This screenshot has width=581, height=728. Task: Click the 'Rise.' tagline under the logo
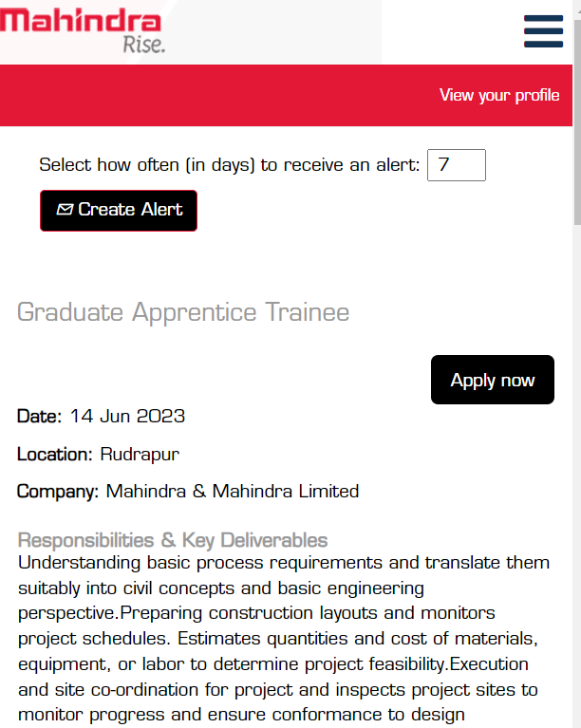(143, 45)
